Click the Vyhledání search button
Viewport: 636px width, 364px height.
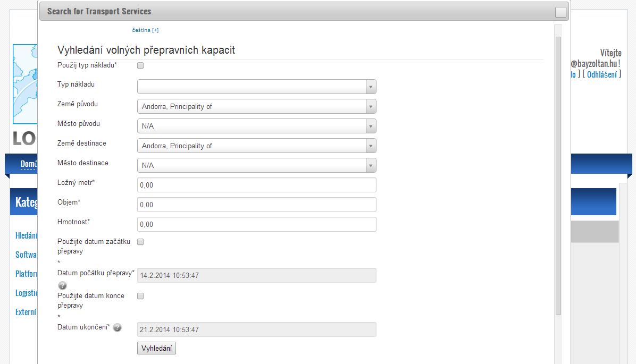tap(156, 348)
